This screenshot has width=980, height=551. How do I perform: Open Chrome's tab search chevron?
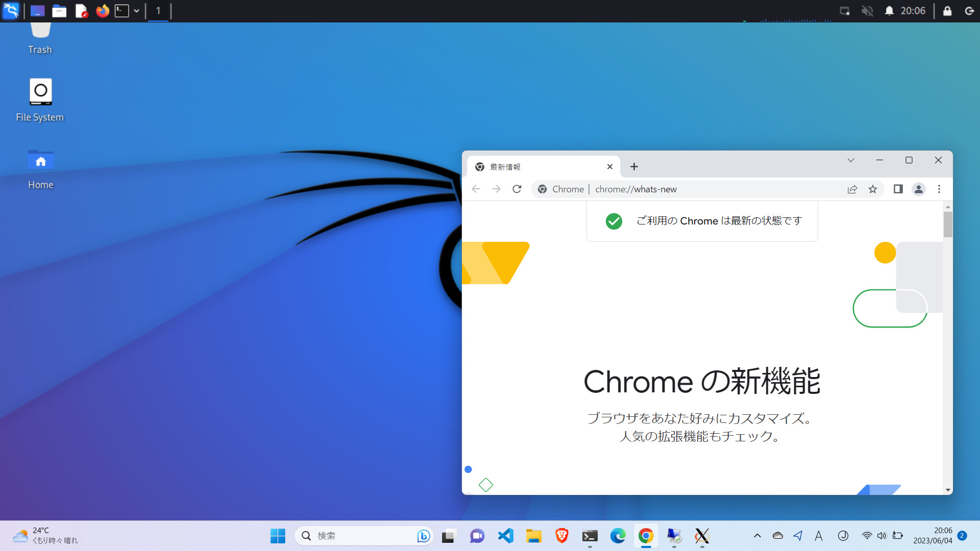click(x=850, y=160)
